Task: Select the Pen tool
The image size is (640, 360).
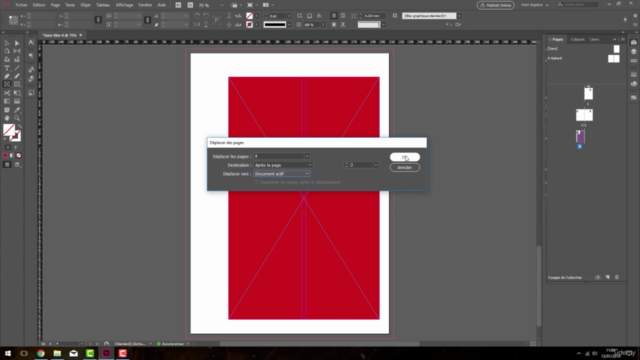Action: point(7,76)
